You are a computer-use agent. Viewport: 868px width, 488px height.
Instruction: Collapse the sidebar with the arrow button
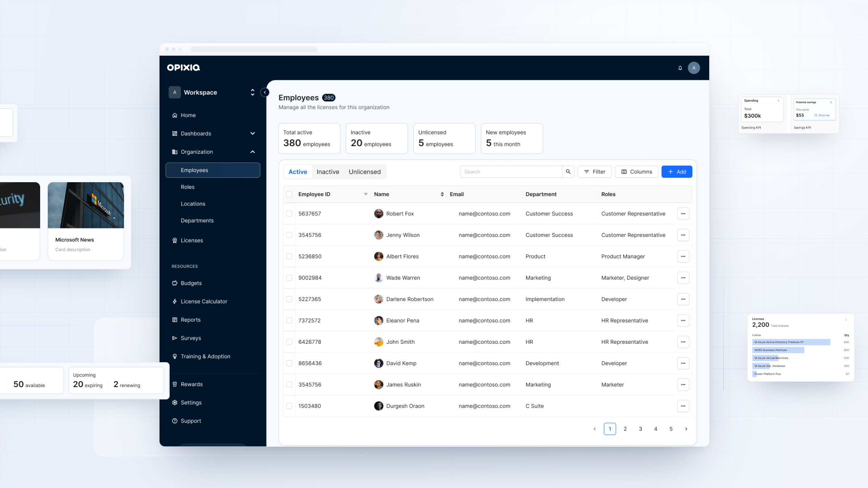(x=265, y=93)
